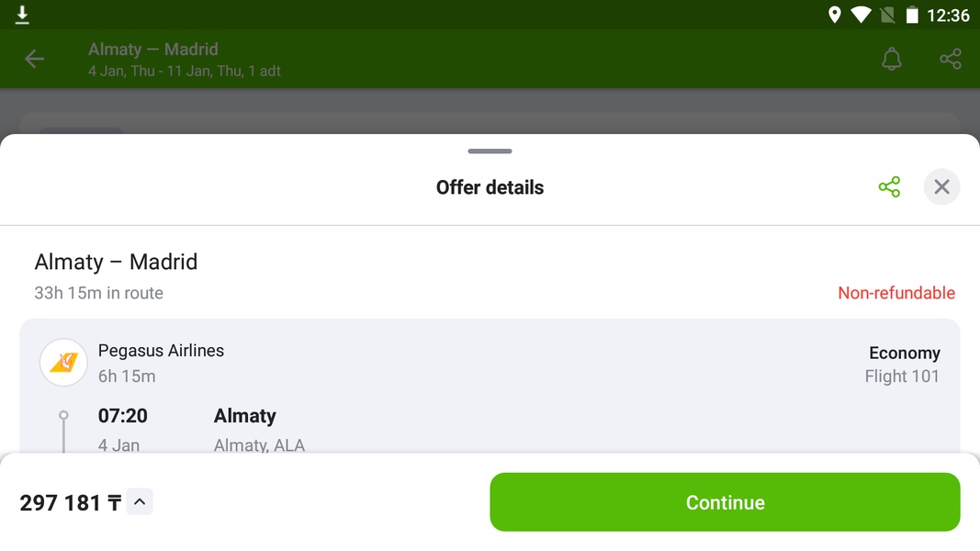Expand the price breakdown chevron

[140, 501]
